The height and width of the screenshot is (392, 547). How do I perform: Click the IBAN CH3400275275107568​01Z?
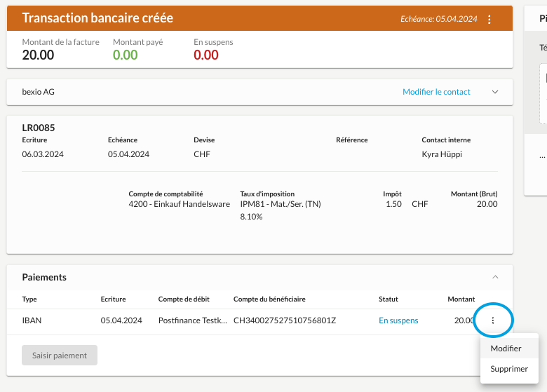285,320
